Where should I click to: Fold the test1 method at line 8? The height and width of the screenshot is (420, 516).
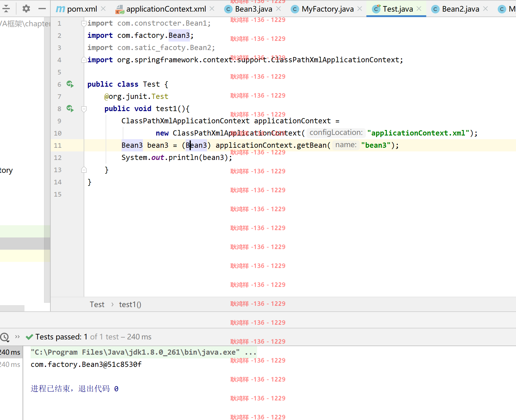[x=84, y=109]
